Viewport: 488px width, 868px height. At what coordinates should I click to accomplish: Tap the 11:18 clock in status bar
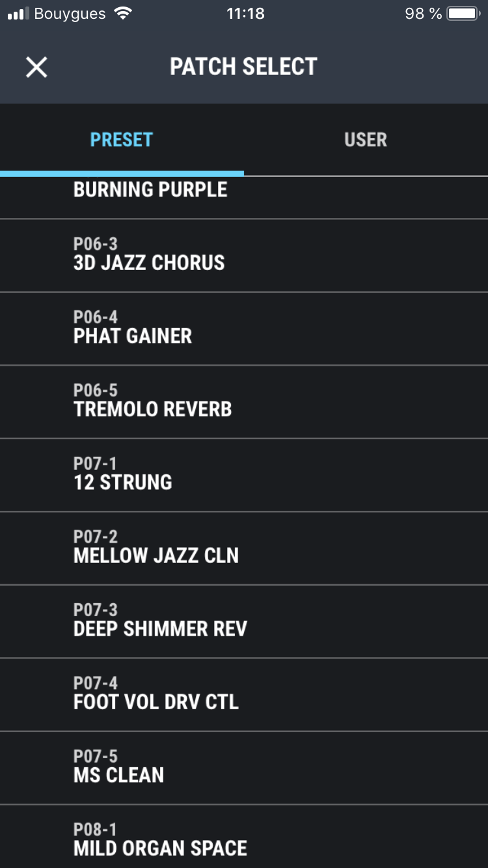[245, 14]
